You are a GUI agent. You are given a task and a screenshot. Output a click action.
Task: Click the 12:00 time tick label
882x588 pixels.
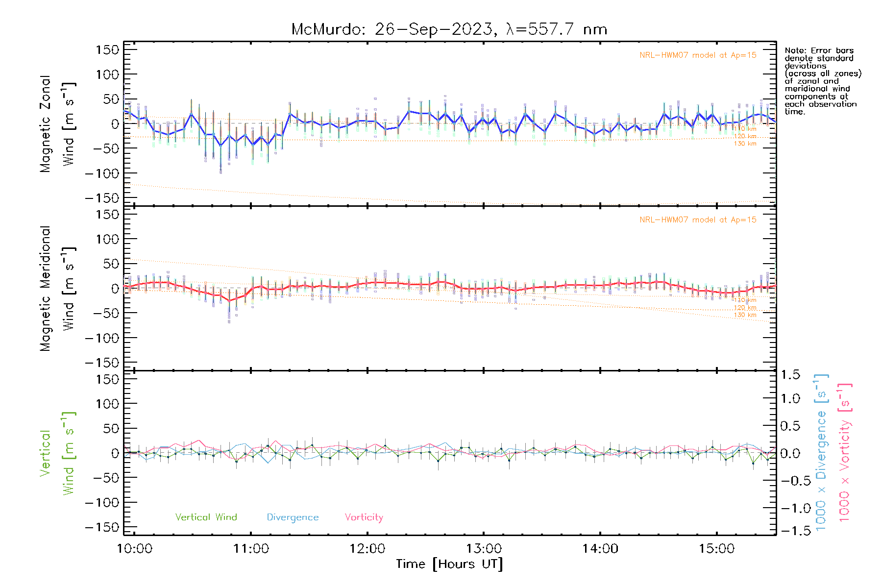pyautogui.click(x=367, y=549)
